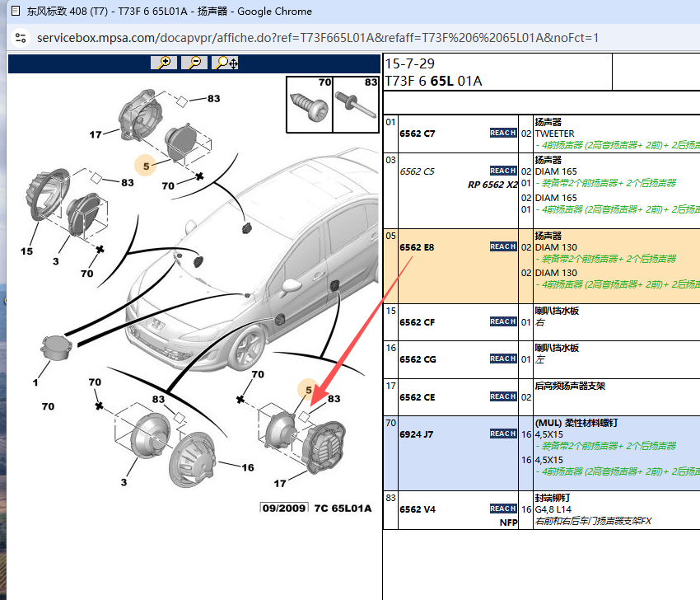Click REACH badge beside 6924 J7
Image resolution: width=700 pixels, height=600 pixels.
(x=503, y=434)
